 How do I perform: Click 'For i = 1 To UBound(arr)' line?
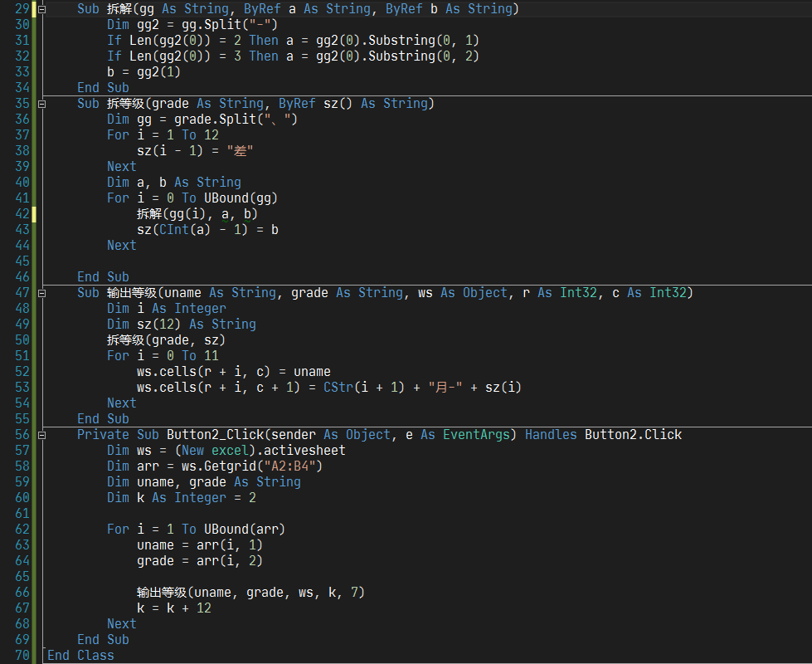pyautogui.click(x=197, y=530)
